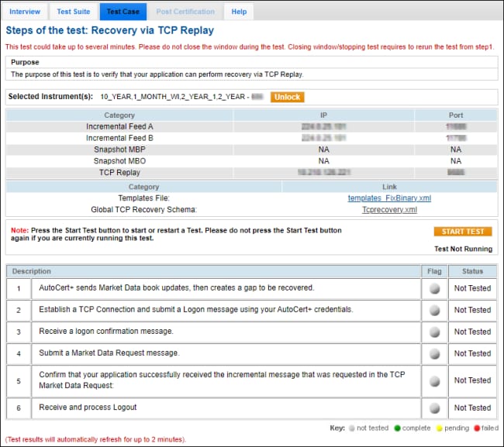Unlock the selected instruments
The height and width of the screenshot is (447, 504).
[x=287, y=98]
